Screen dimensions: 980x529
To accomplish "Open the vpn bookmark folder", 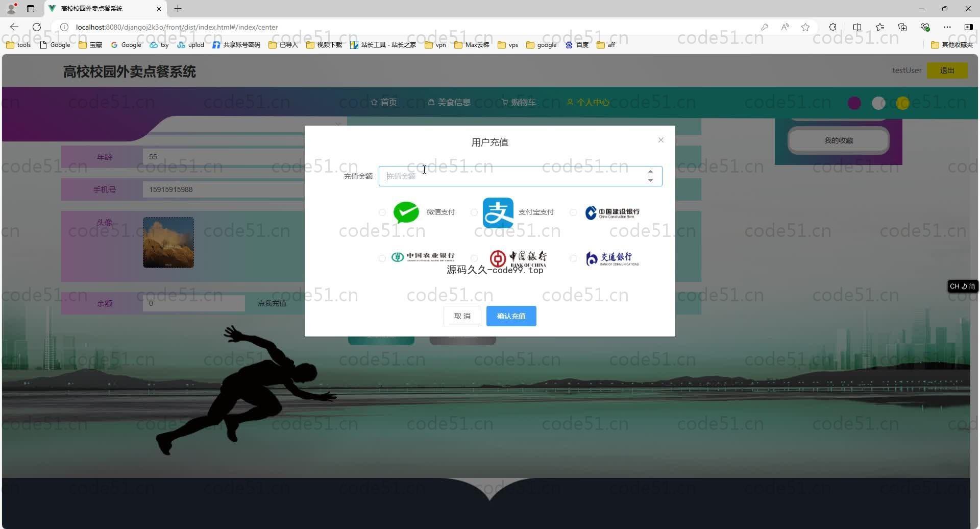I will (x=435, y=45).
